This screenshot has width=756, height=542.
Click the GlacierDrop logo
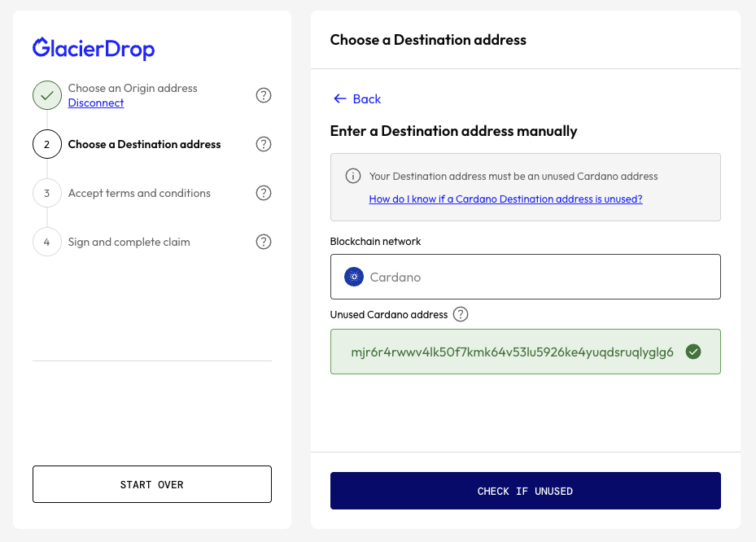94,48
